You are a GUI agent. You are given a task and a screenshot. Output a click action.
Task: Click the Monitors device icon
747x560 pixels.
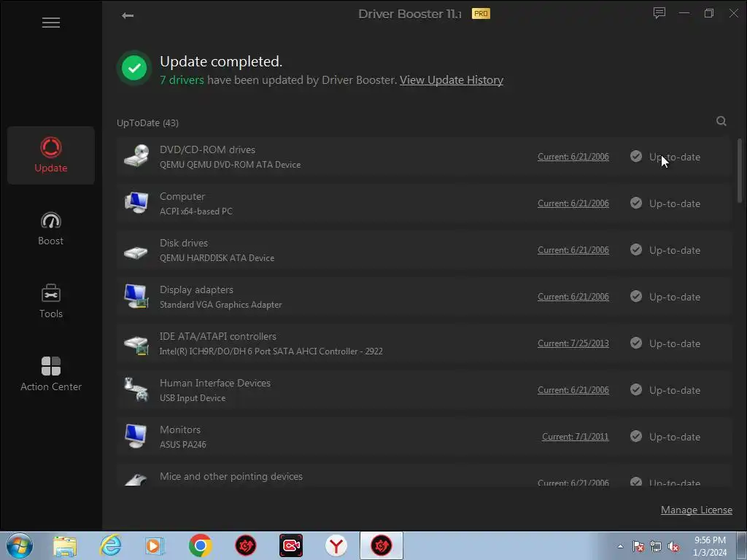(136, 436)
